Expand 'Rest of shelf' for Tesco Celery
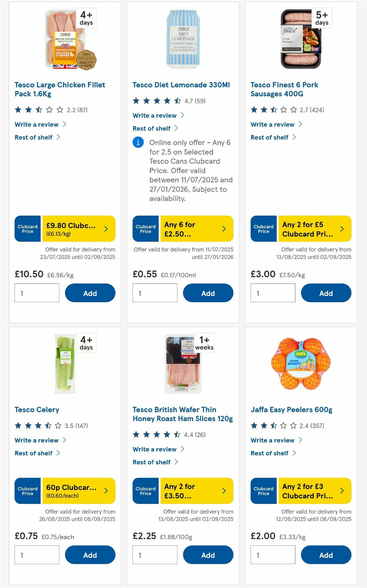 click(x=34, y=453)
